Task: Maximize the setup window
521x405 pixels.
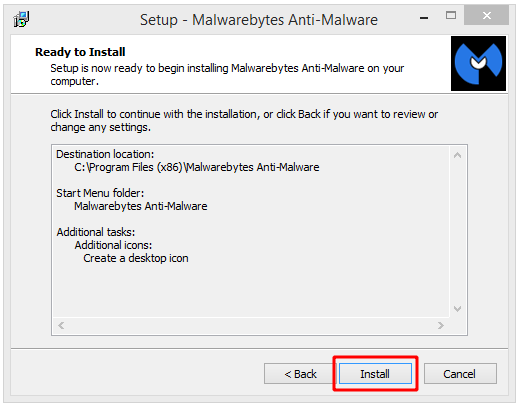Action: (451, 15)
